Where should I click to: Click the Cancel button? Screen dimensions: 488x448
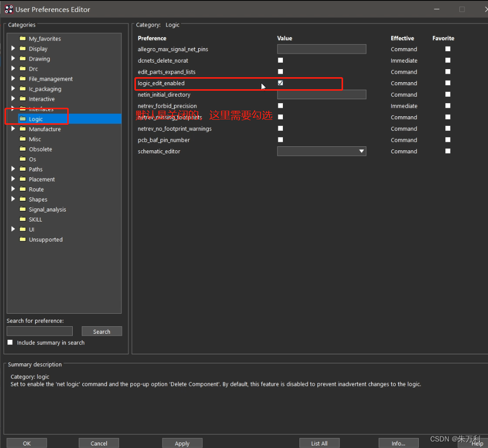[99, 443]
